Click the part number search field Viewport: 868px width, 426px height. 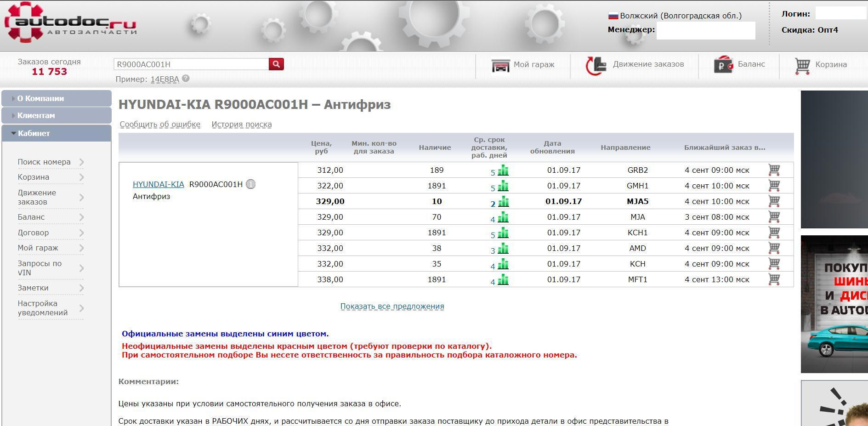pos(191,64)
